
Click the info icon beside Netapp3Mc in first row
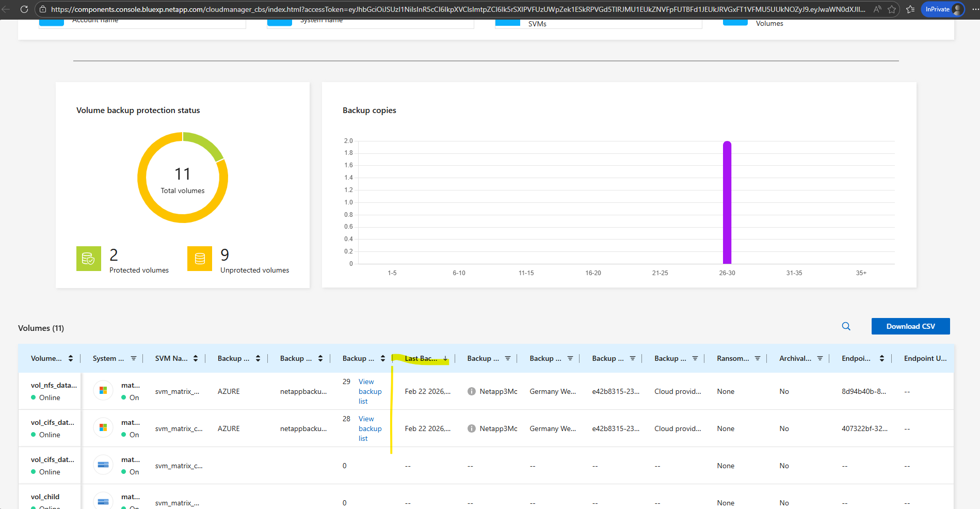(x=471, y=391)
